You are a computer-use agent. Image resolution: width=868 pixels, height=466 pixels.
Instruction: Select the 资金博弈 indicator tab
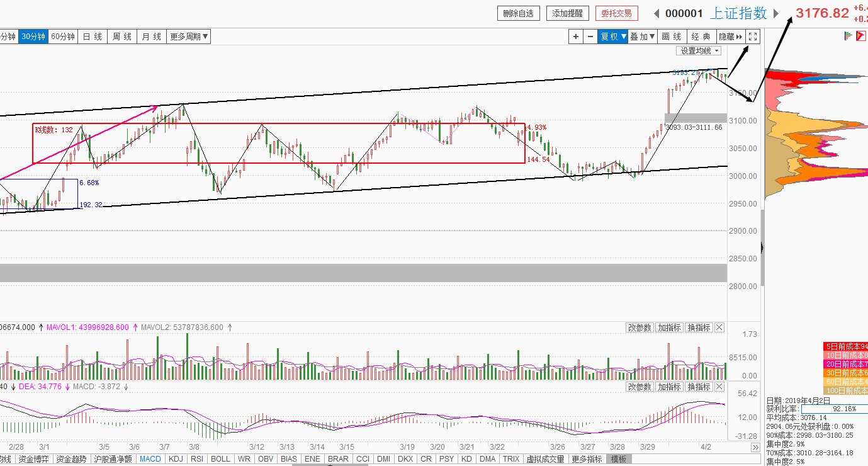tap(34, 459)
